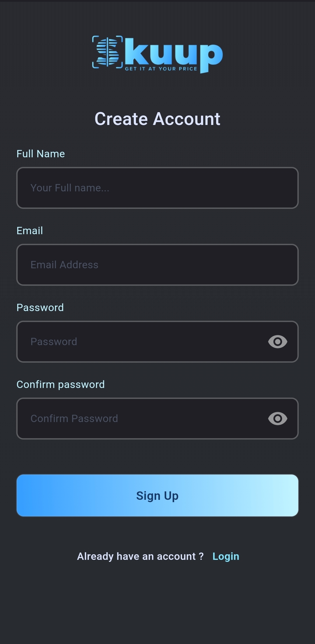This screenshot has height=644, width=315.
Task: Click the Full Name field label
Action: (41, 154)
